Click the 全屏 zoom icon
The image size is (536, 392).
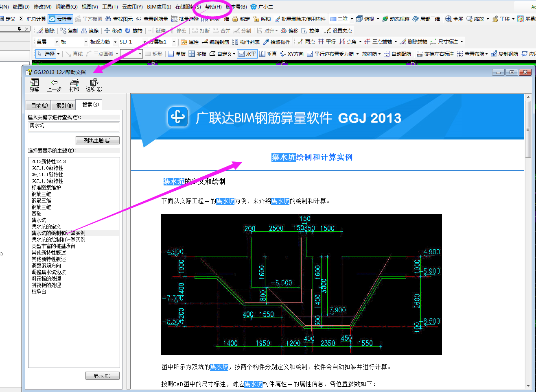click(448, 19)
